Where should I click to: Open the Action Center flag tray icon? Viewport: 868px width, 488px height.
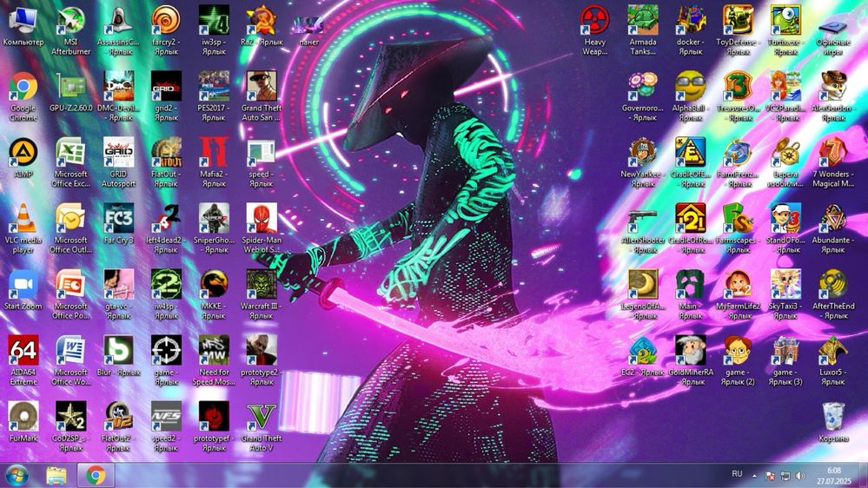tap(770, 475)
